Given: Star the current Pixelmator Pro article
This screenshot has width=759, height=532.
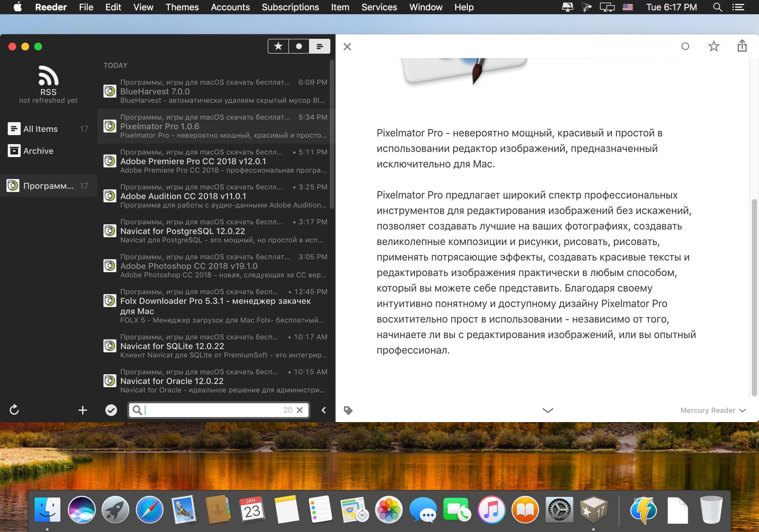Looking at the screenshot, I should [x=714, y=46].
